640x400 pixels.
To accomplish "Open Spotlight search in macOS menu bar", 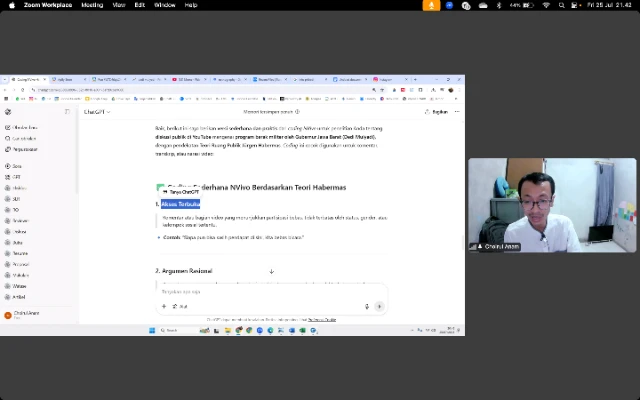I will [562, 5].
